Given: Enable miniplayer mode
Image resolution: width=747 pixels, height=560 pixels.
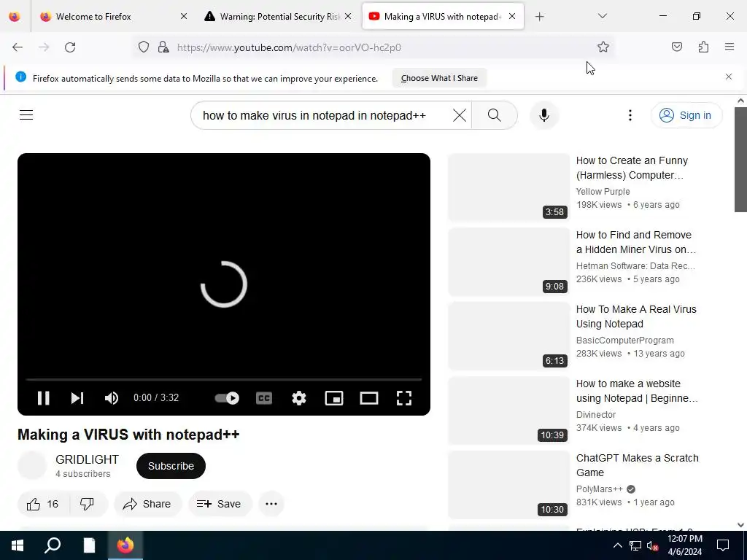Looking at the screenshot, I should (334, 398).
